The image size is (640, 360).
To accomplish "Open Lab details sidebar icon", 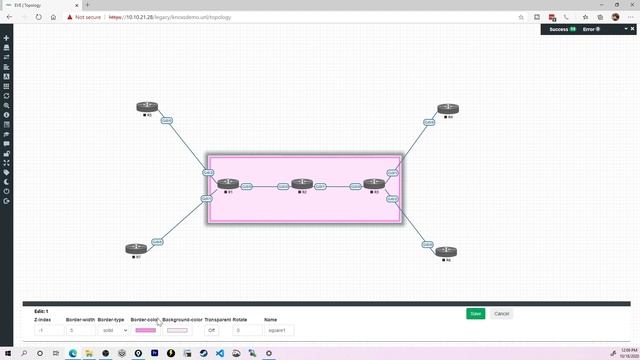I will [6, 124].
